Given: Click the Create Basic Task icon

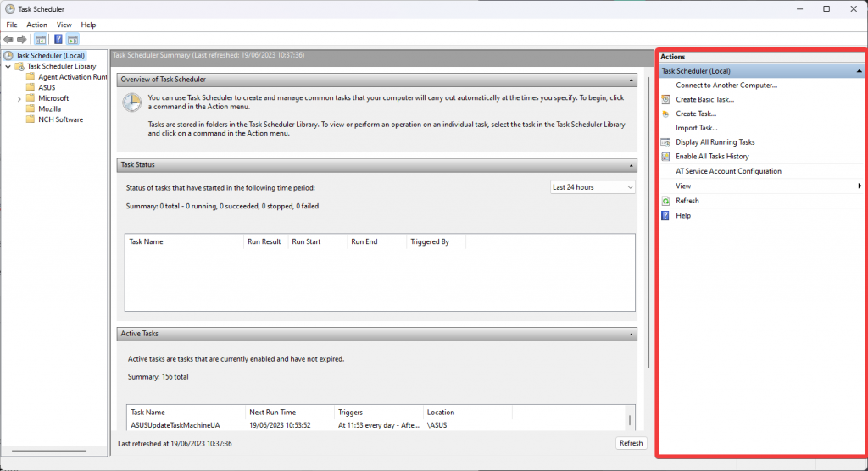Looking at the screenshot, I should click(666, 99).
